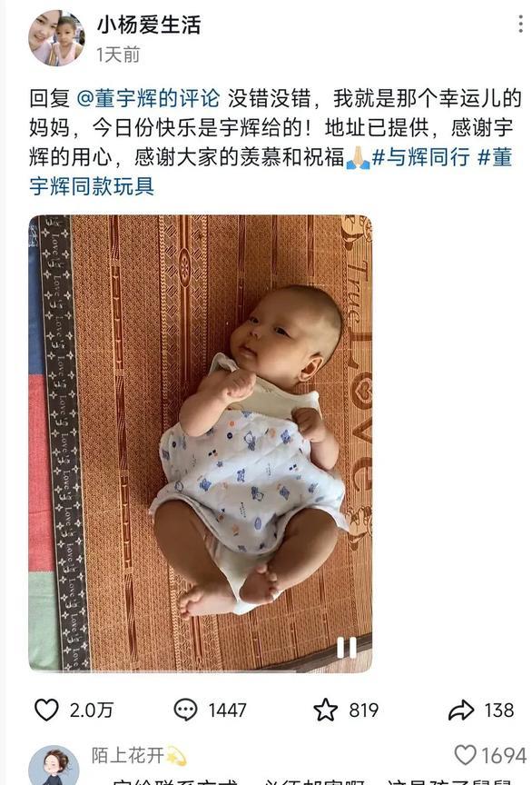Open 陌上花开 commenter avatar

click(x=54, y=766)
